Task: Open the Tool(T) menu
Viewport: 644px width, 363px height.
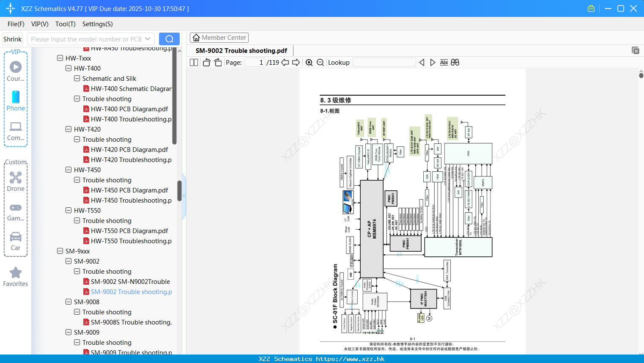Action: [65, 24]
